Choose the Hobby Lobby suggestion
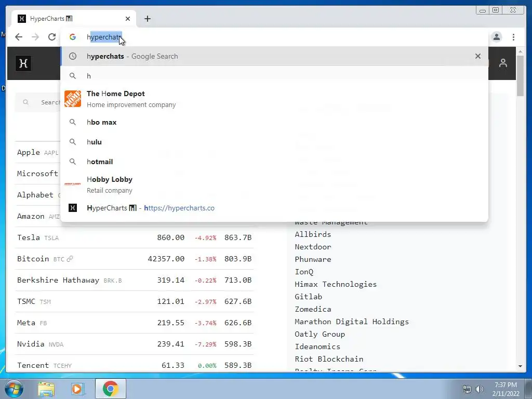532x399 pixels. [274, 184]
